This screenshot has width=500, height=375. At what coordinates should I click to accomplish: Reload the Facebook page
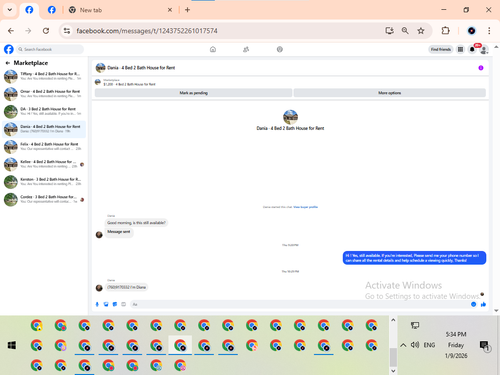(46, 31)
